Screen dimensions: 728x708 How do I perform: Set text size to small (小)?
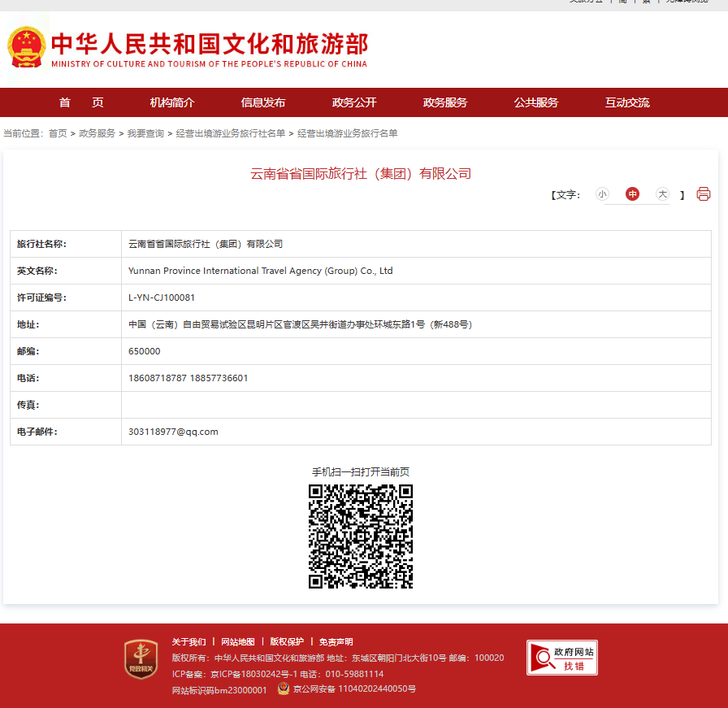click(602, 193)
